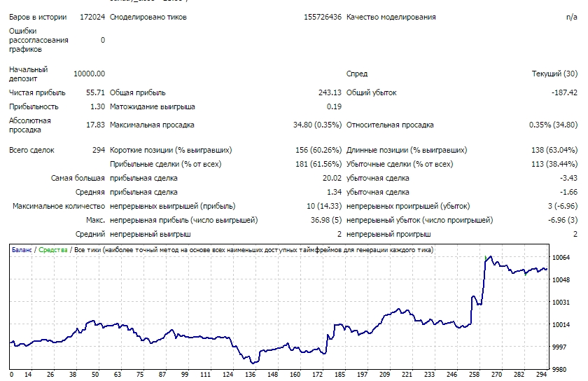Select the bars in history value 172024
The image size is (588, 381).
[x=92, y=18]
